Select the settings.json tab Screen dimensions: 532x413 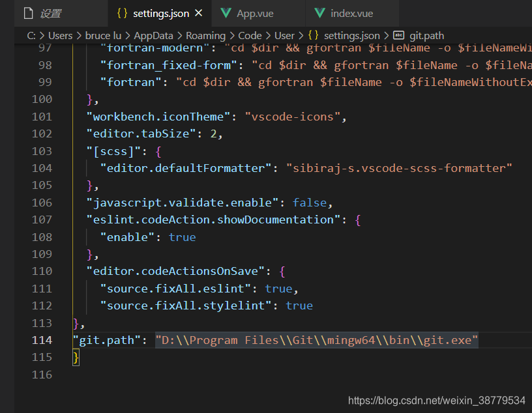coord(161,14)
